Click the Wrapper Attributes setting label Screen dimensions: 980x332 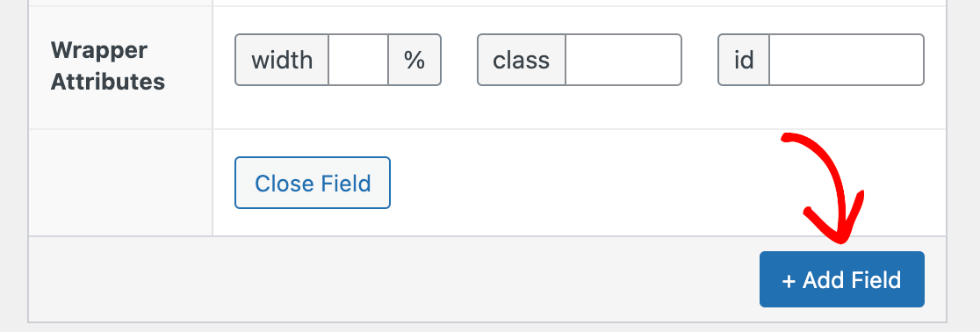tap(107, 66)
